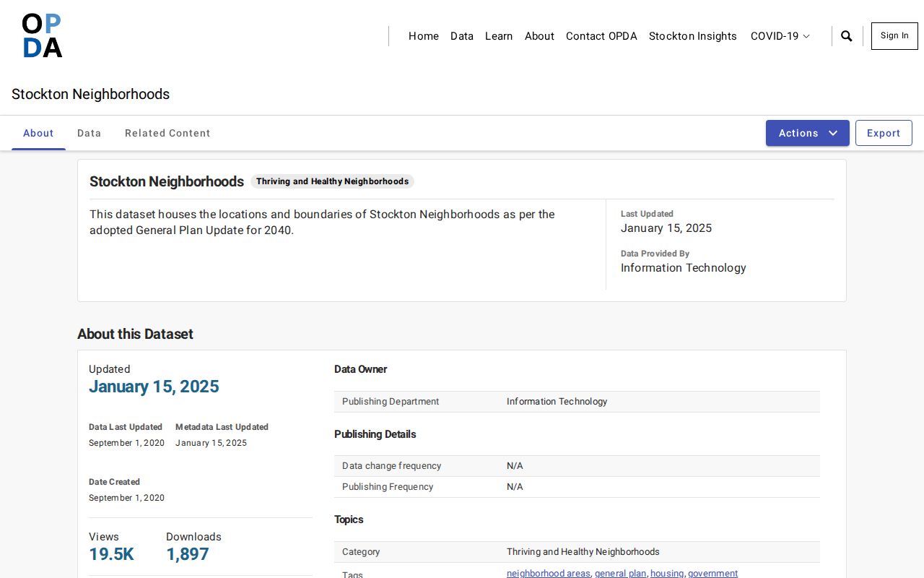Click the Thriving and Healthy Neighborhoods badge
924x578 pixels.
(x=332, y=181)
